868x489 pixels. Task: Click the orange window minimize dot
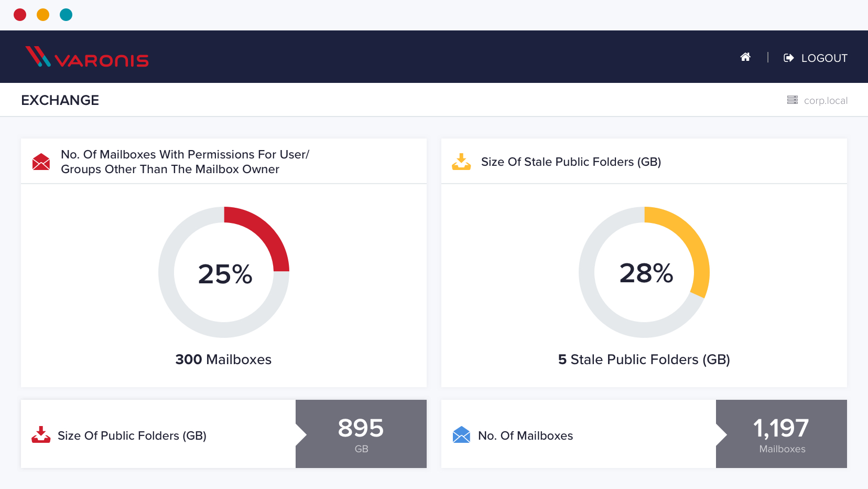tap(43, 15)
